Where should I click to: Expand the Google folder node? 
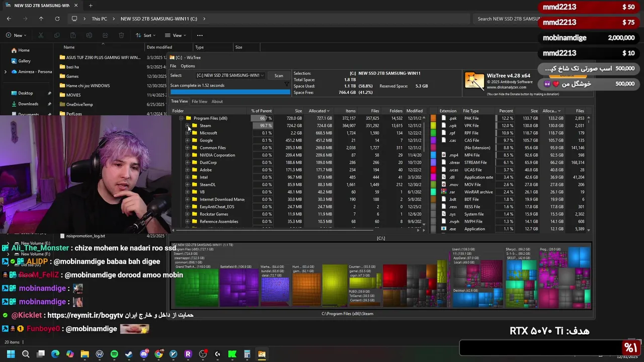(187, 140)
